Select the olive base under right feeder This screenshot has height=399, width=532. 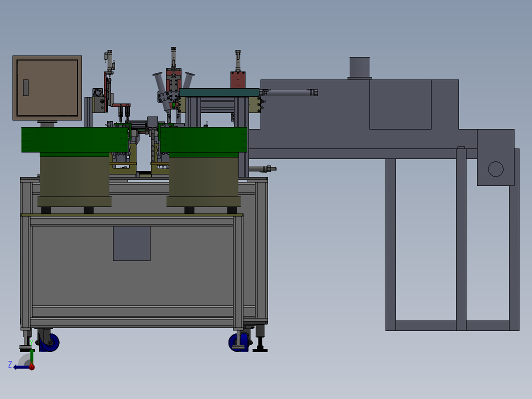(x=203, y=180)
